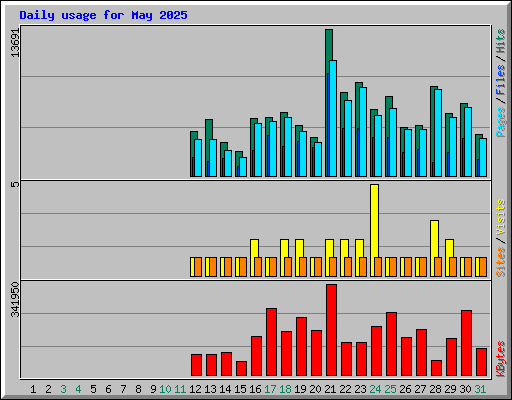Click the yellow visits bar for day 16
Viewport: 512px width, 400px height.
(254, 248)
